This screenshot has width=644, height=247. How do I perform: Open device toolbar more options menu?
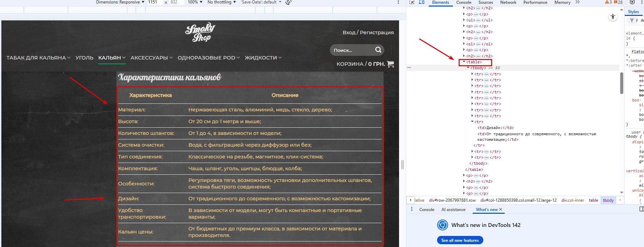pos(398,2)
